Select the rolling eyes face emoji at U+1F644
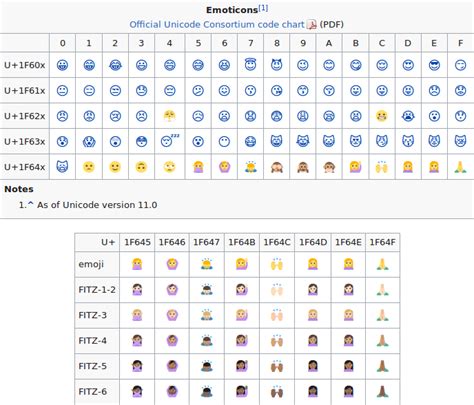 170,167
